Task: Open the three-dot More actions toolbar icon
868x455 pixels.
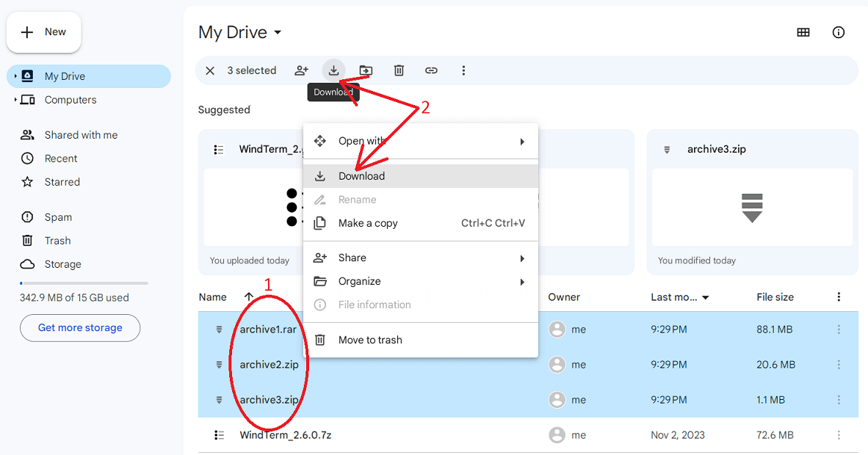Action: point(463,70)
